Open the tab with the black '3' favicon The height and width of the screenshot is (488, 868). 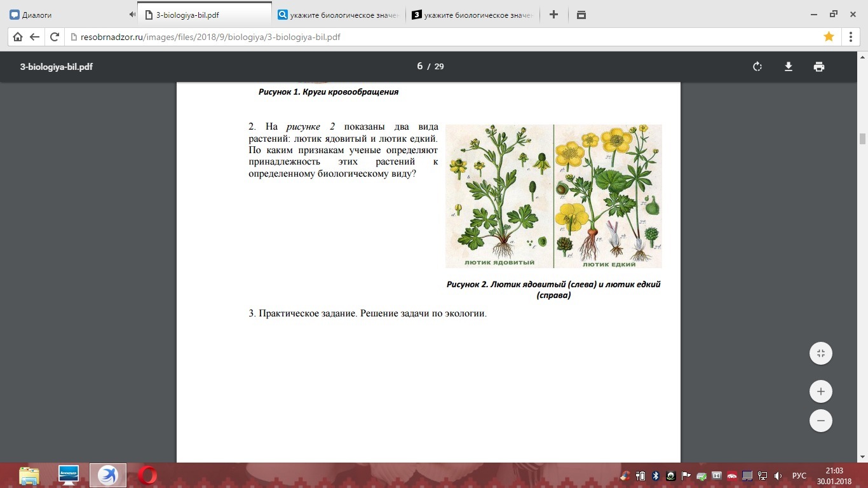pos(471,15)
